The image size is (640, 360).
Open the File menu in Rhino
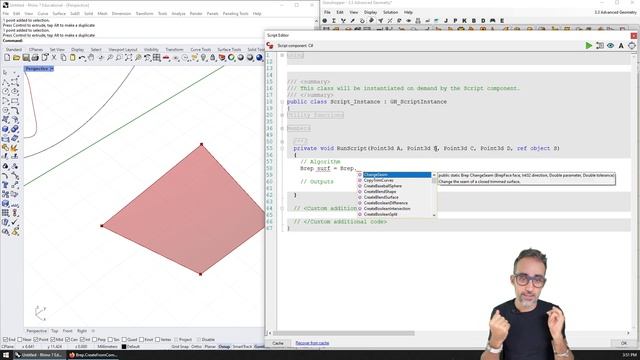point(6,13)
